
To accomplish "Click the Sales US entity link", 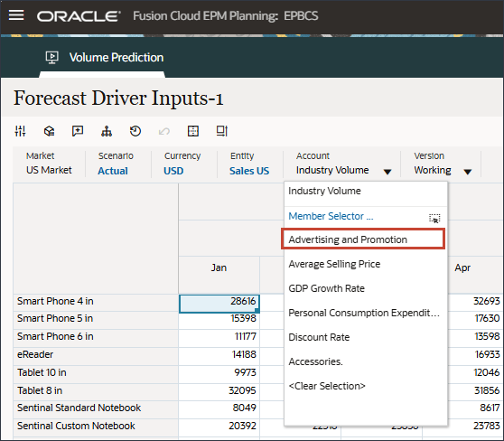I will pos(249,171).
